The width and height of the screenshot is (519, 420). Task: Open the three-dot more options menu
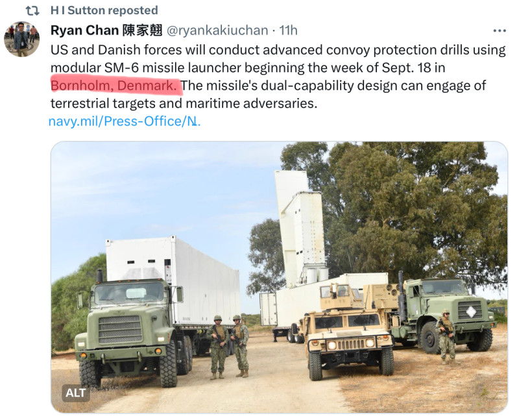[499, 31]
